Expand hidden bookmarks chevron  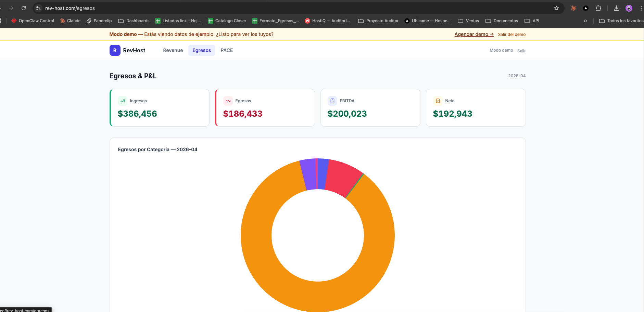[x=585, y=21]
